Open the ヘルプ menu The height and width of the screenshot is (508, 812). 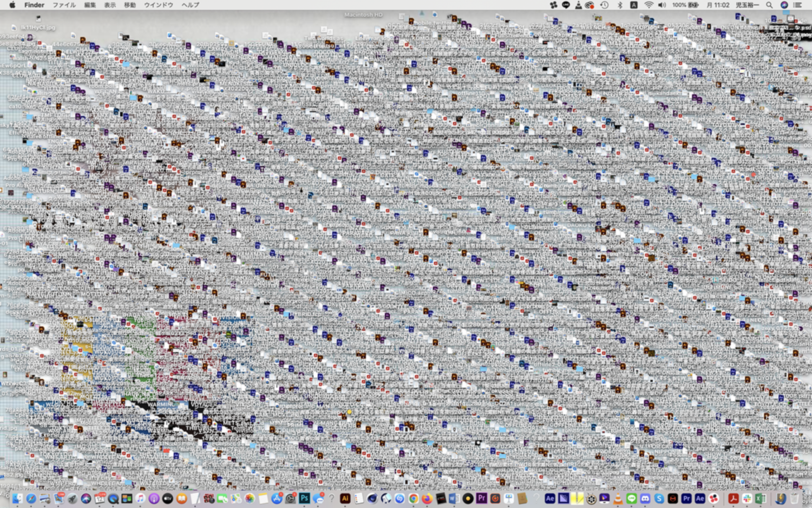point(191,5)
